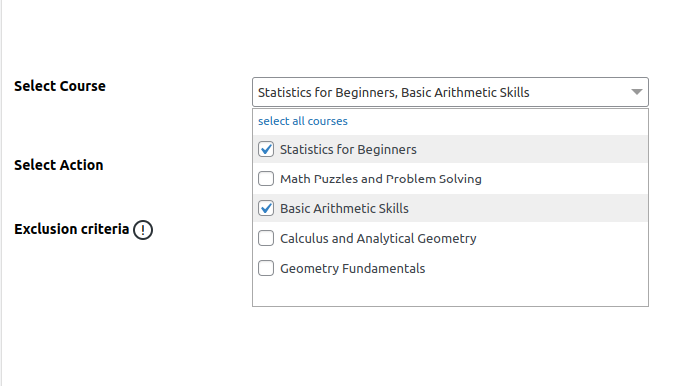This screenshot has height=386, width=683.
Task: Click the Select Course field label
Action: (60, 86)
